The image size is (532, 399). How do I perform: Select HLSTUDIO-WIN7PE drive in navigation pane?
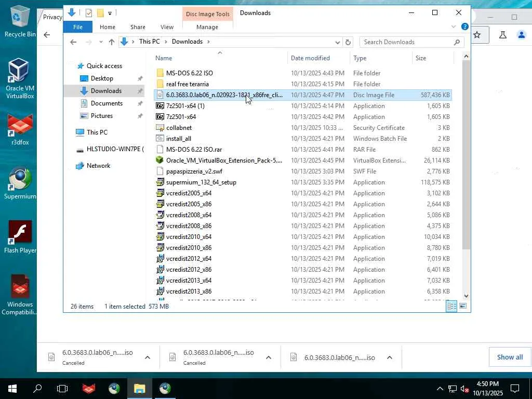coord(110,149)
